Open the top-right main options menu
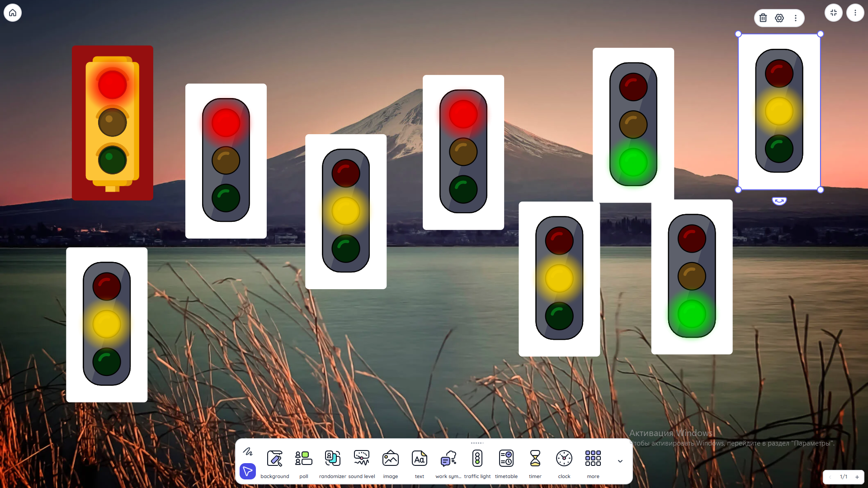This screenshot has width=868, height=488. [x=855, y=13]
